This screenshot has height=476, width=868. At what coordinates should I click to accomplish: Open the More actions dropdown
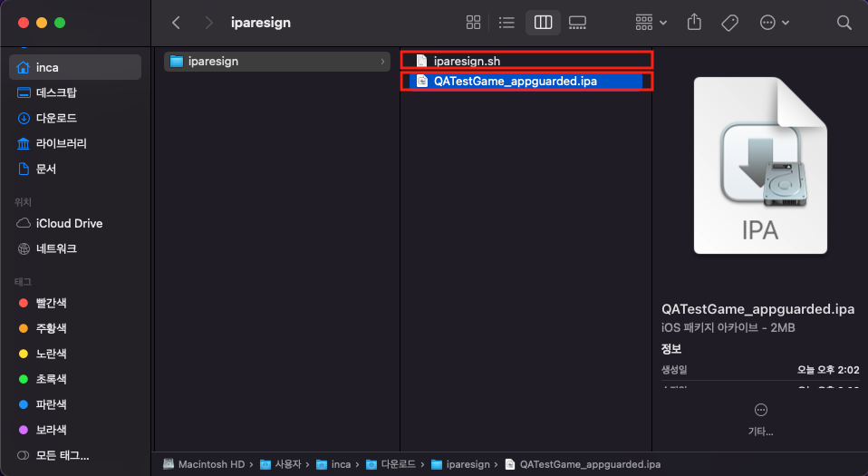tap(774, 23)
